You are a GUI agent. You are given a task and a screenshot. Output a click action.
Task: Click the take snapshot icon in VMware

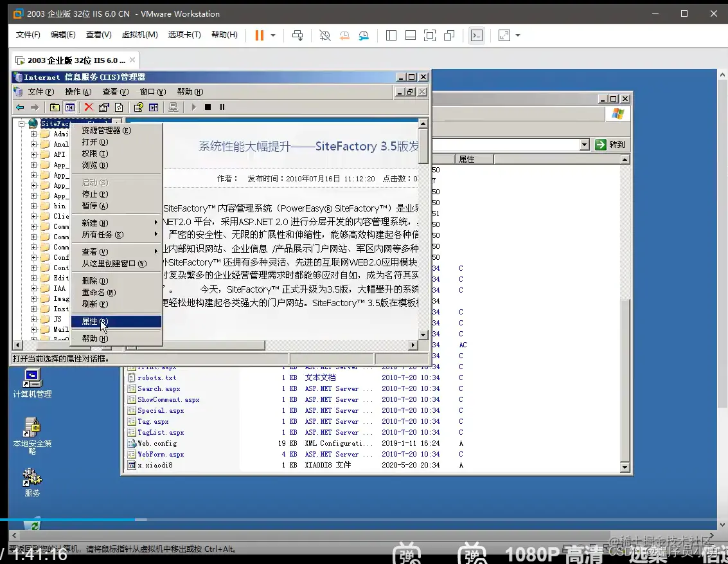(325, 35)
